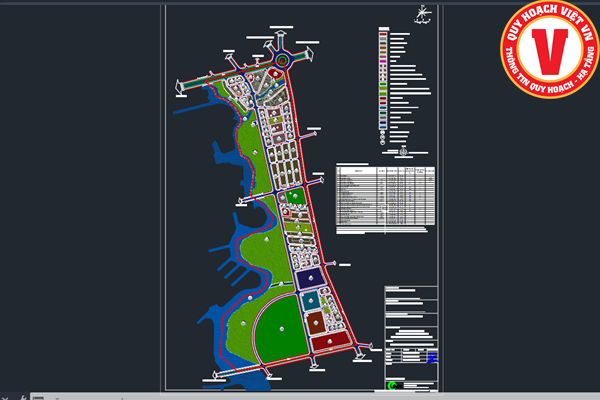Select the land use statistics table
The width and height of the screenshot is (600, 400).
point(386,195)
